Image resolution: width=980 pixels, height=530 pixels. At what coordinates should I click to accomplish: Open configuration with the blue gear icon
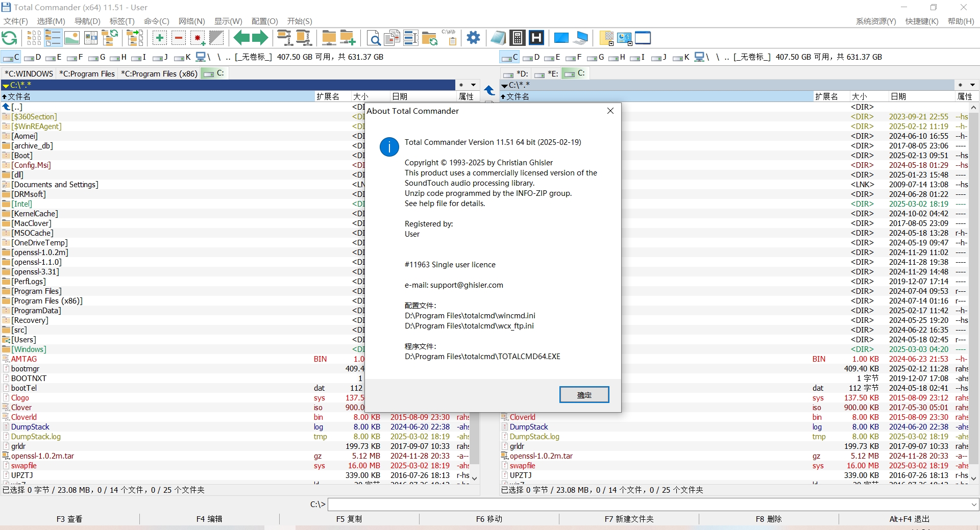point(474,38)
